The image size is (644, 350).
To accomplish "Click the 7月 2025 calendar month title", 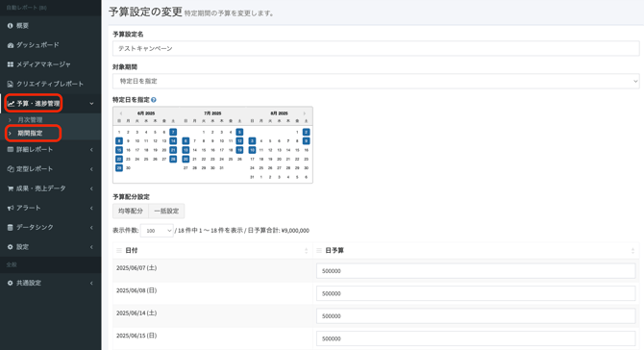I will pos(212,113).
